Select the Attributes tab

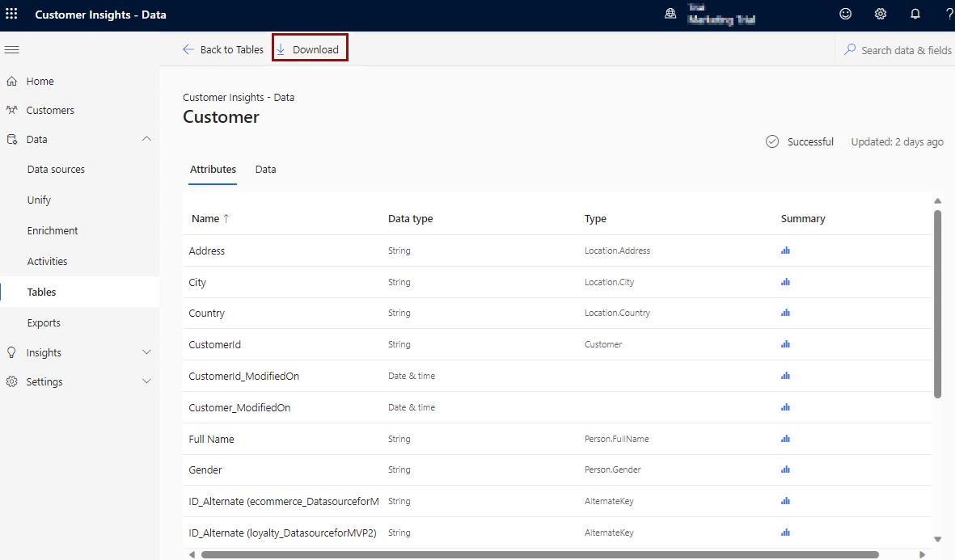pyautogui.click(x=213, y=169)
